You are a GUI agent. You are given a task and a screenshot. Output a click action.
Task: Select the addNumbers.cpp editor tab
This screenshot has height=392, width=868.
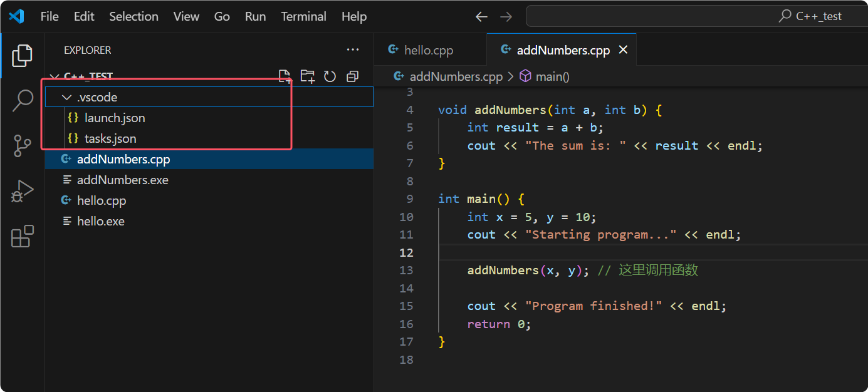tap(562, 50)
